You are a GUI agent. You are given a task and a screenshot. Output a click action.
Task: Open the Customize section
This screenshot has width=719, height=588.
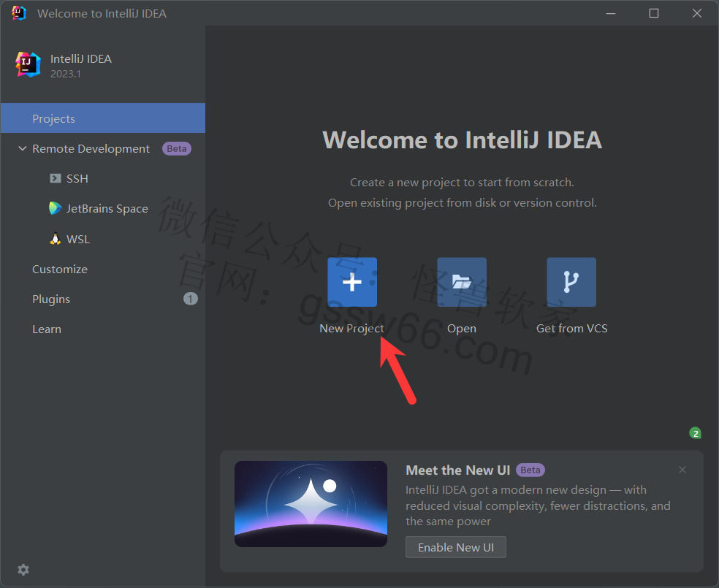pyautogui.click(x=60, y=269)
